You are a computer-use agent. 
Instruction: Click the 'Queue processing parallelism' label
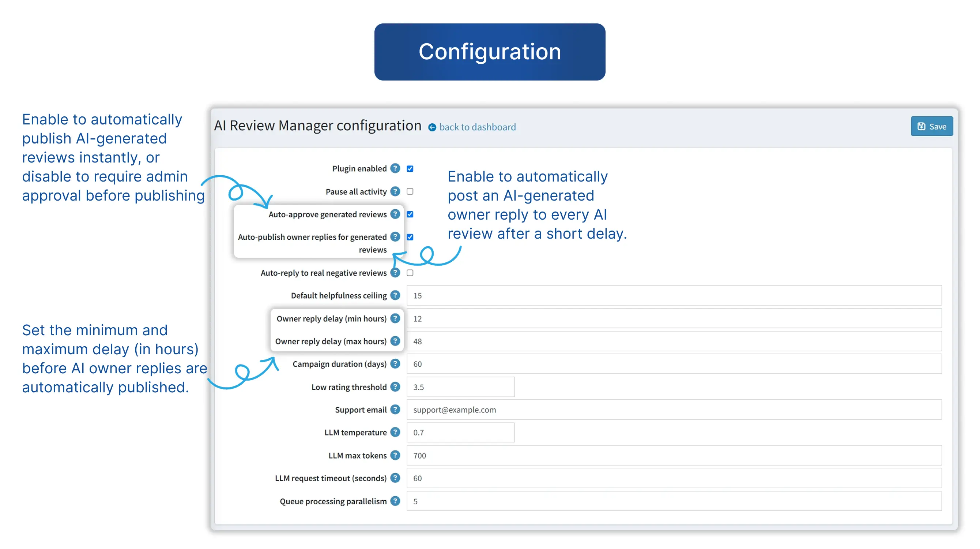click(x=333, y=501)
